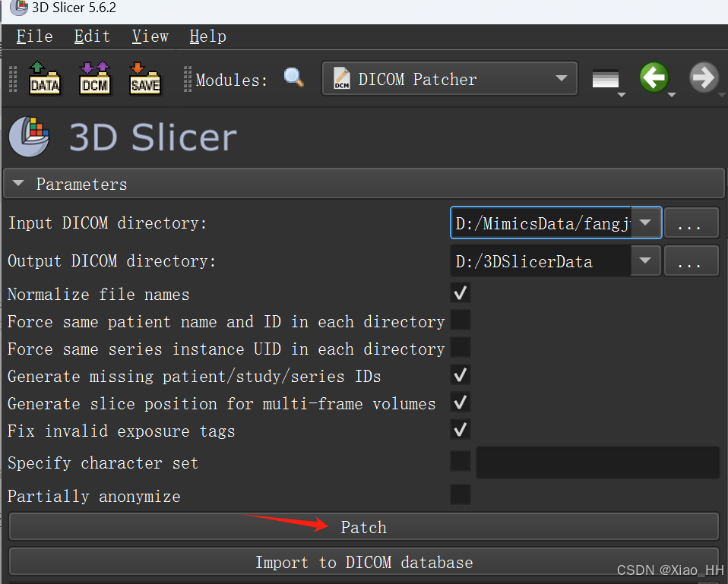Go forward with gray arrow icon
Image resolution: width=728 pixels, height=584 pixels.
pos(704,77)
